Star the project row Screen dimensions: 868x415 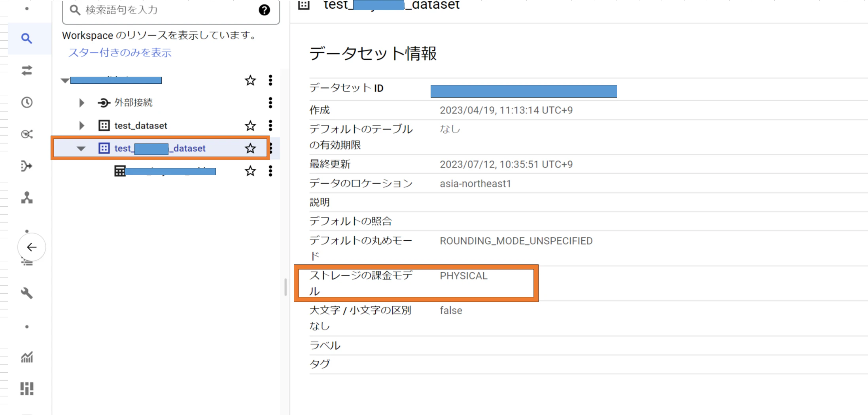tap(250, 80)
